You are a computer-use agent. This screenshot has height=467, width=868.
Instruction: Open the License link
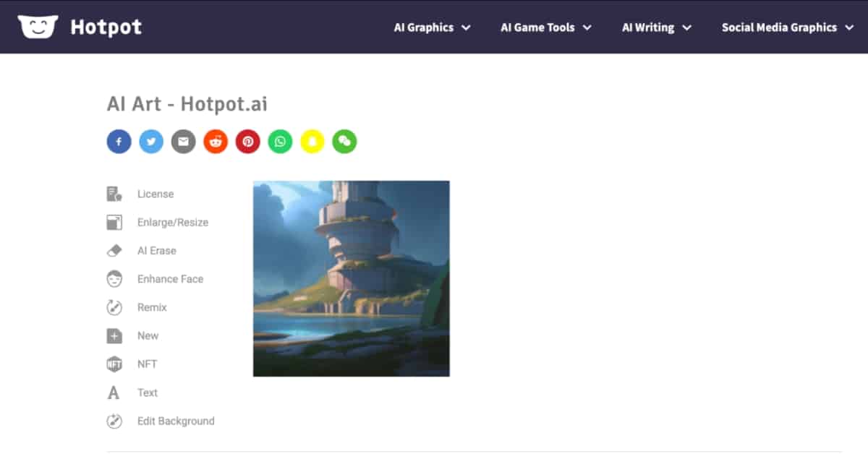click(x=156, y=194)
